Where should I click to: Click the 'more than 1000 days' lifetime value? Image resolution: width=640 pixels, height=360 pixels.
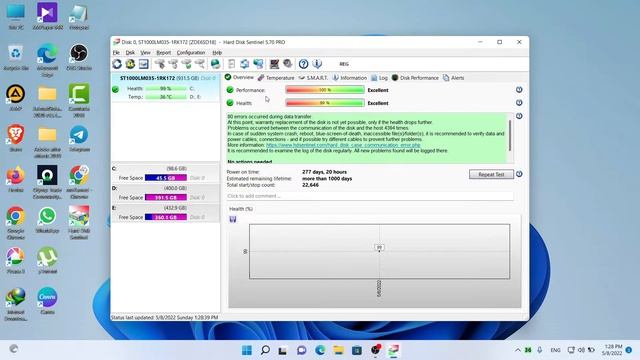coord(327,178)
